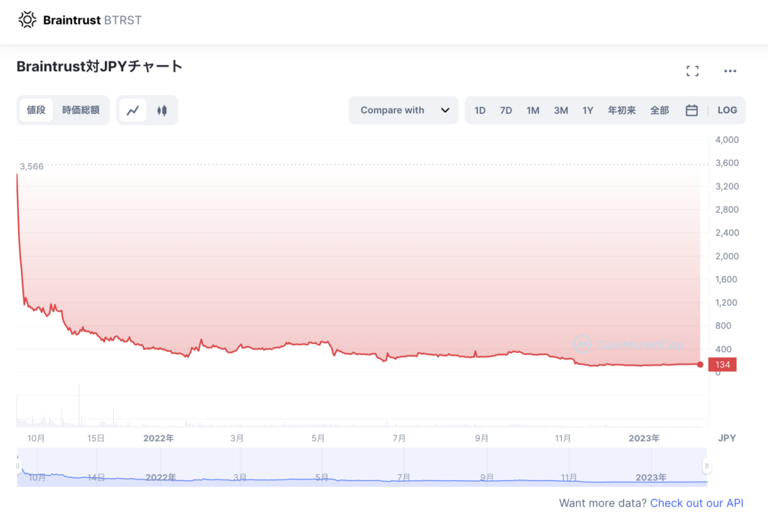Open fullscreen chart mode
This screenshot has width=768, height=532.
click(692, 71)
